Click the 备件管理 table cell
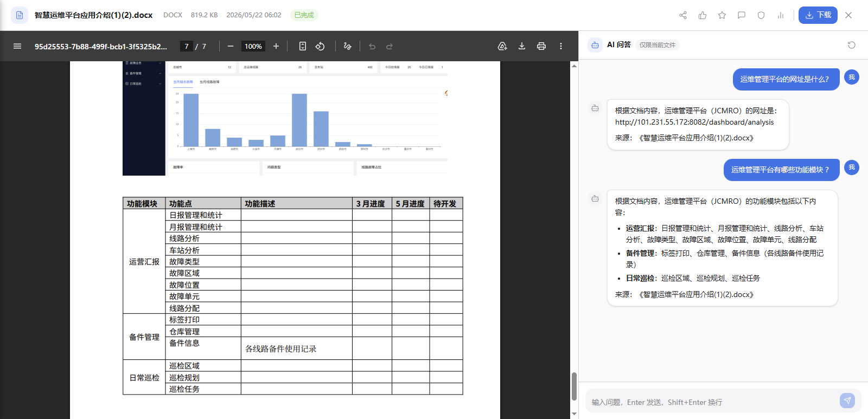868x419 pixels. (144, 337)
